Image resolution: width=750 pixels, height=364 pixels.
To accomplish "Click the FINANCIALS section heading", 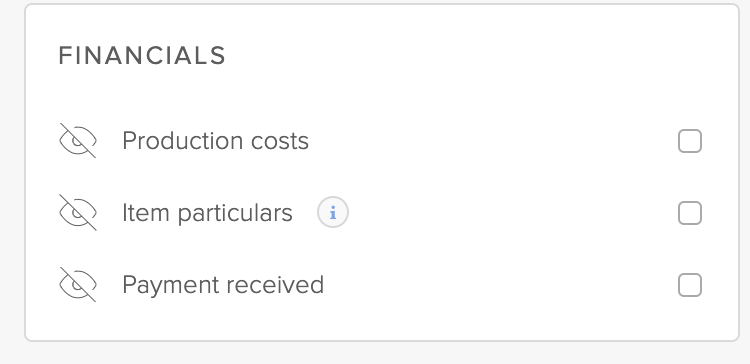I will click(142, 55).
